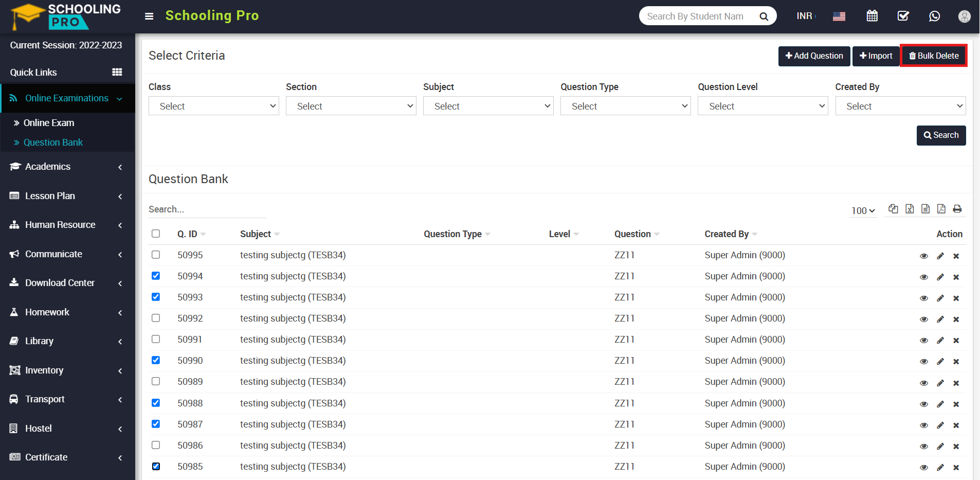The height and width of the screenshot is (480, 980).
Task: Open the US flag language selector
Action: point(839,16)
